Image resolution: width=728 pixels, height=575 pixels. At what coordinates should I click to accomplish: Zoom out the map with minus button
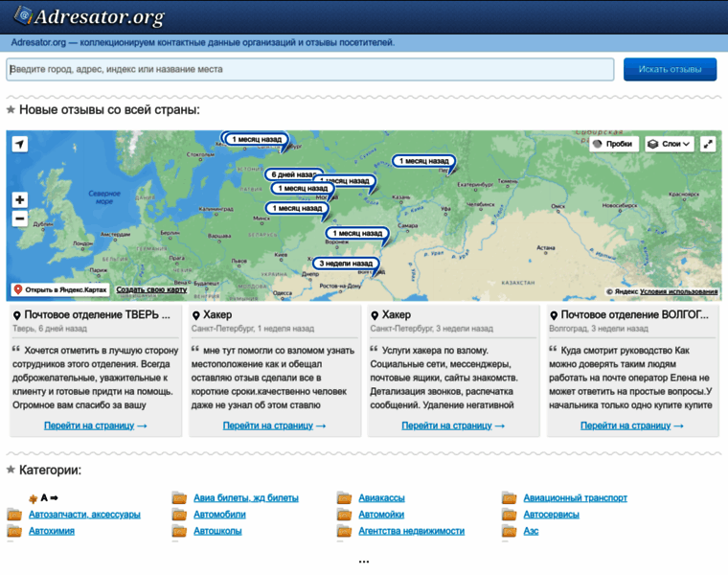[19, 218]
